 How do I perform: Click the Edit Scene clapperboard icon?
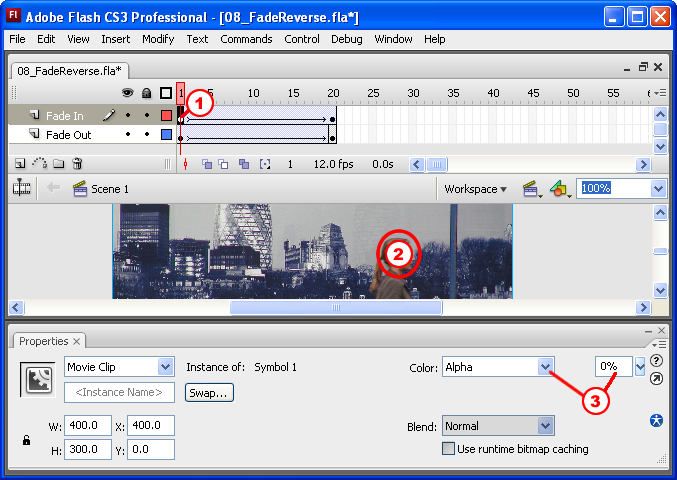click(x=530, y=188)
